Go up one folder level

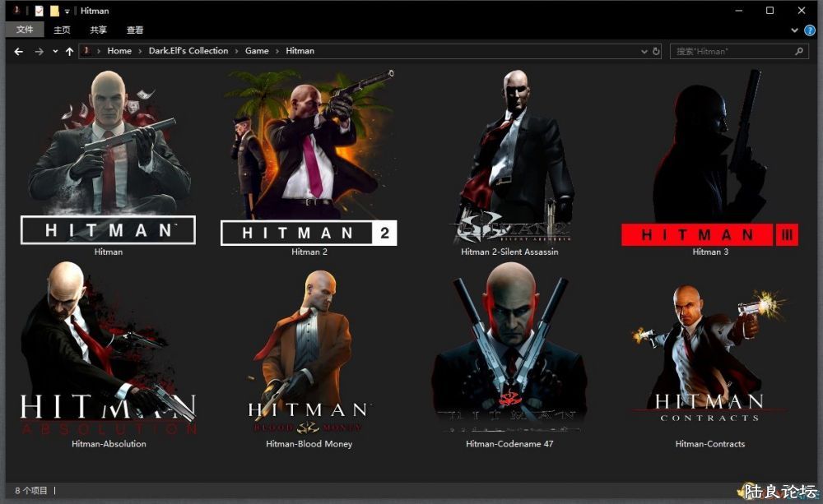tap(69, 51)
